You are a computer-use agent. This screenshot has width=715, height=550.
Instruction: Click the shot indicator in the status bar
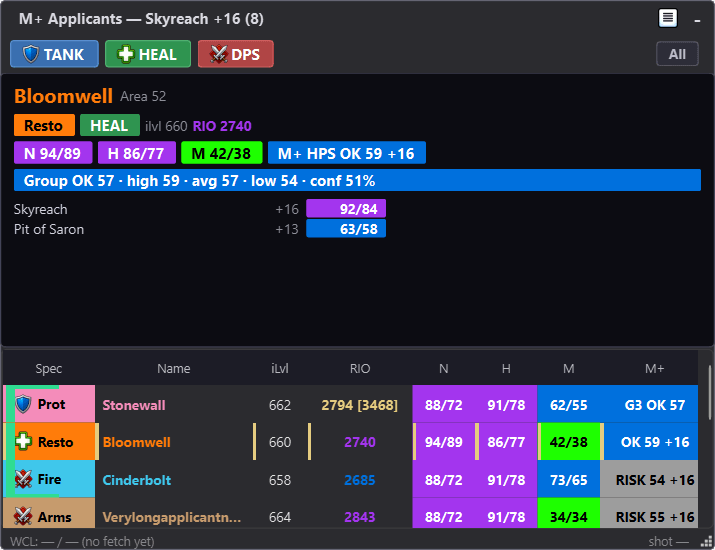click(668, 541)
